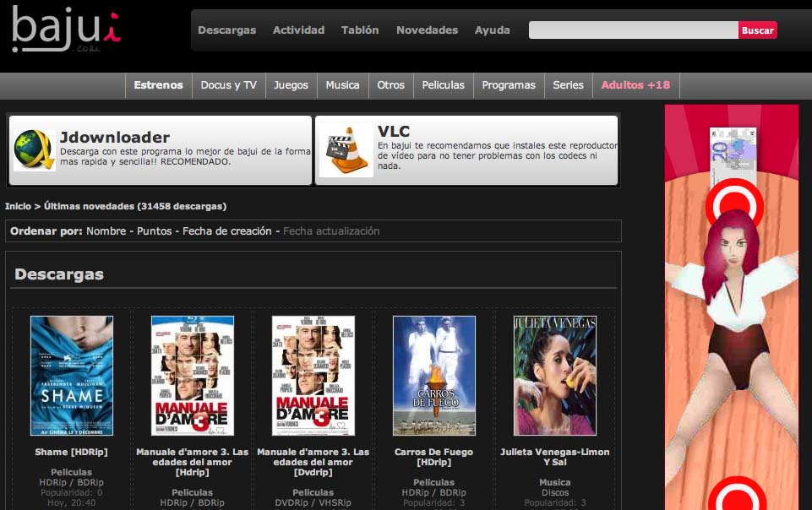Select the Juegos category tab
This screenshot has height=510, width=812.
pyautogui.click(x=291, y=85)
